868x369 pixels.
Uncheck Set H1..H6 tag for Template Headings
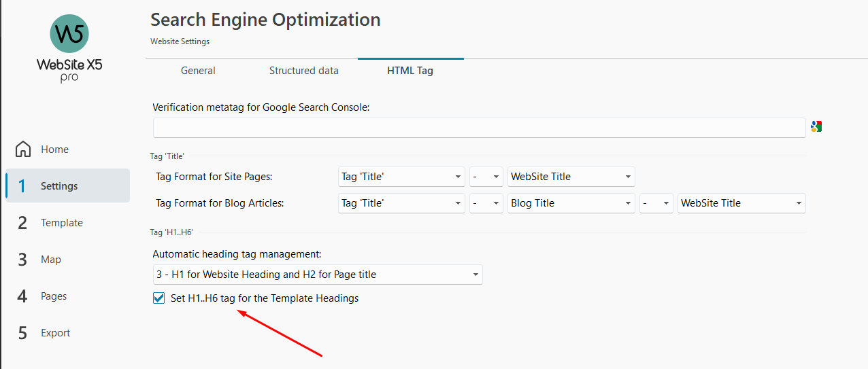(x=159, y=298)
